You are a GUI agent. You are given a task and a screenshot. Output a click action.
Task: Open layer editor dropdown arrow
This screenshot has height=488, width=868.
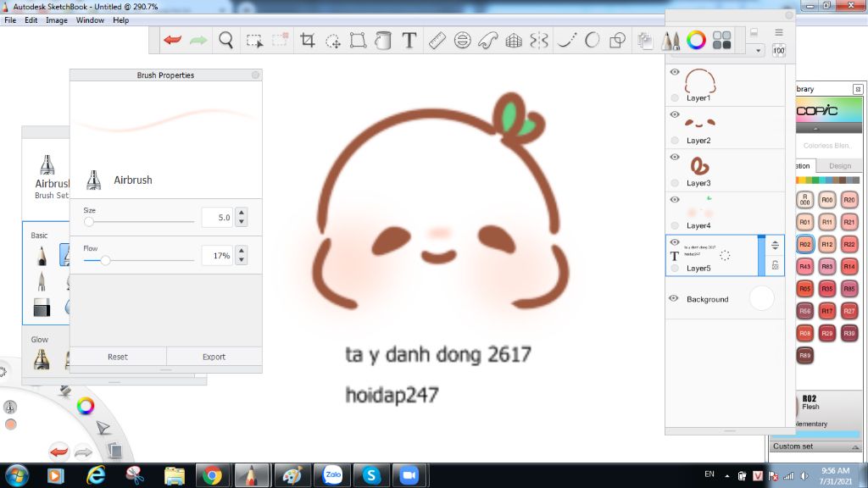758,50
